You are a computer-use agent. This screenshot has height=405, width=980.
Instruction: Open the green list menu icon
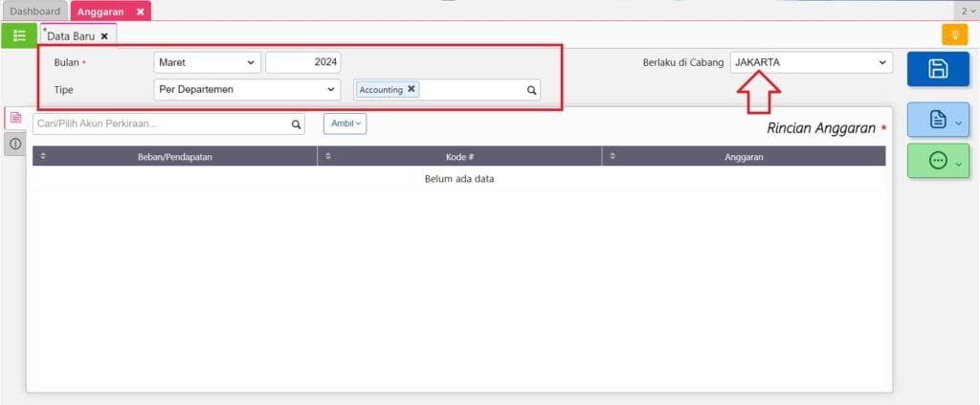point(19,35)
